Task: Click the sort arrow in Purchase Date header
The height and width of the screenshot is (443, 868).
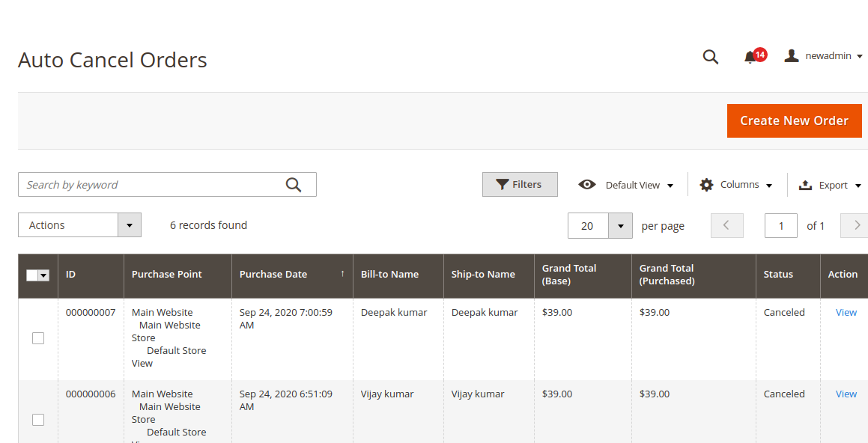Action: [343, 273]
